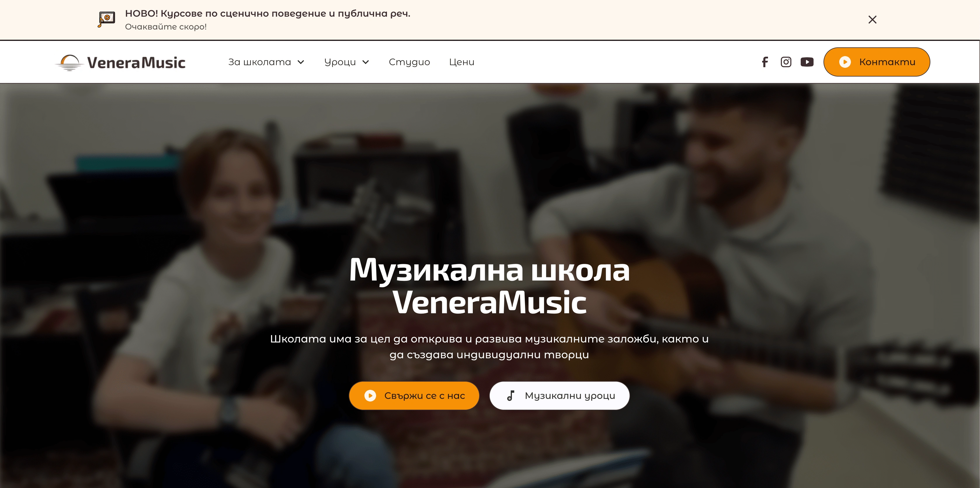Click the VeneraMusic logo text
This screenshot has height=488, width=980.
tap(136, 63)
